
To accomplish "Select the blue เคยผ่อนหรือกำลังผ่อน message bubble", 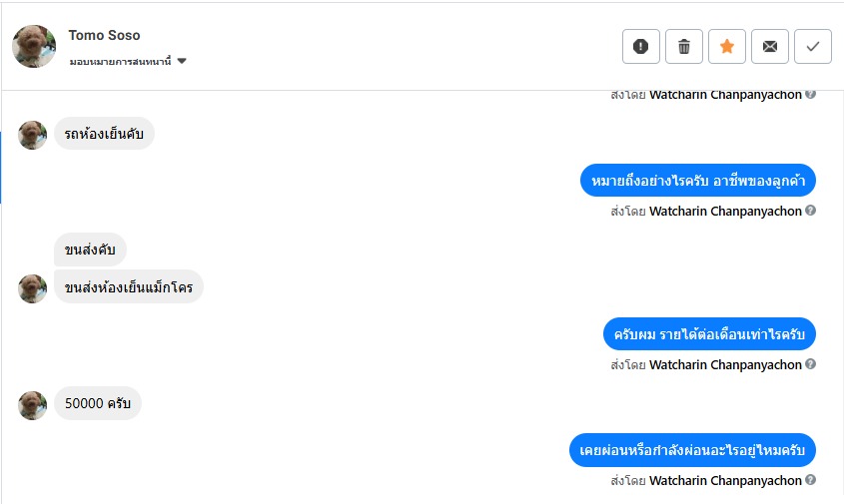I will [x=692, y=450].
